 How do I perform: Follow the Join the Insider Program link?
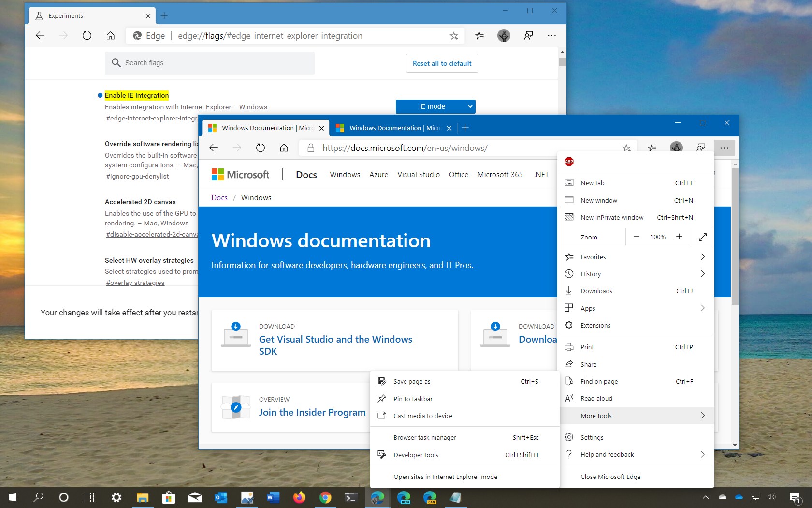pos(311,412)
